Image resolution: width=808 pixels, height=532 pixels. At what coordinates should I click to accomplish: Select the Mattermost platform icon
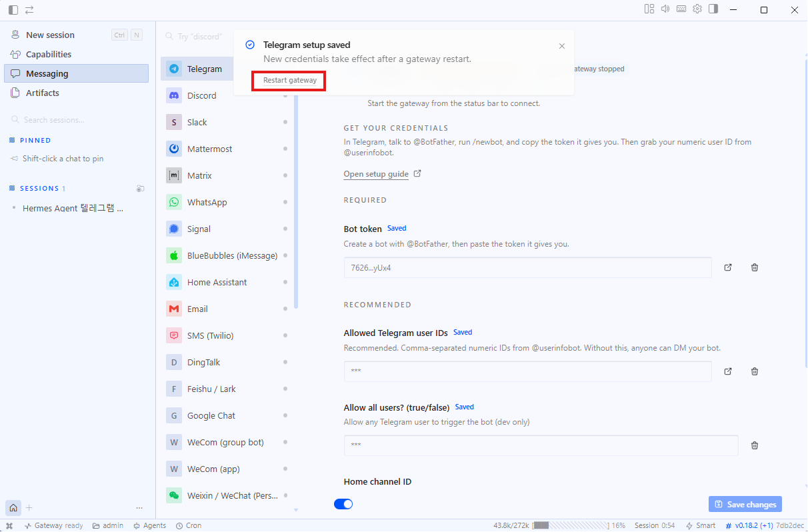click(174, 149)
